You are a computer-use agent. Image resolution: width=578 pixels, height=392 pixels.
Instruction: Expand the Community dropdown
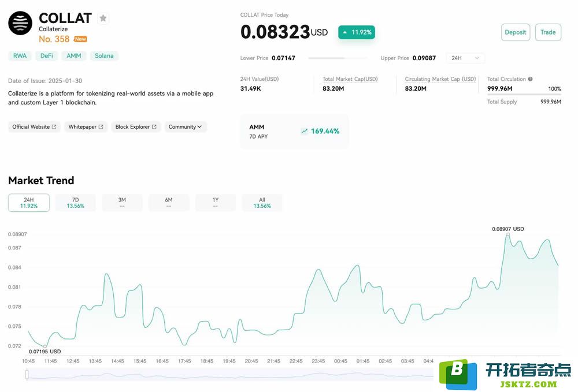tap(185, 126)
